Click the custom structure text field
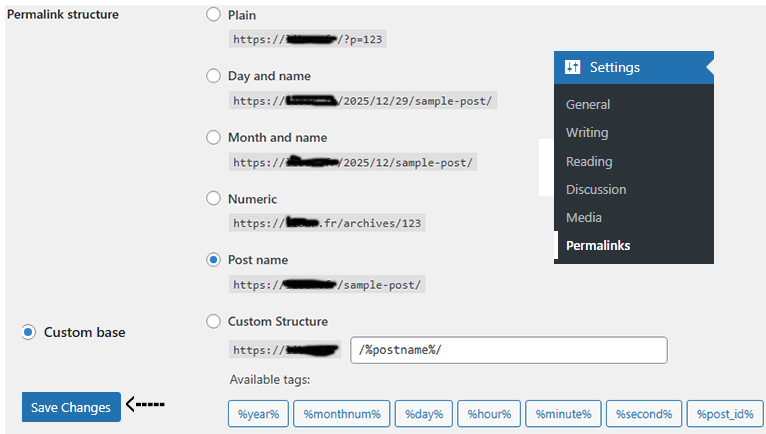The height and width of the screenshot is (434, 766). (509, 350)
